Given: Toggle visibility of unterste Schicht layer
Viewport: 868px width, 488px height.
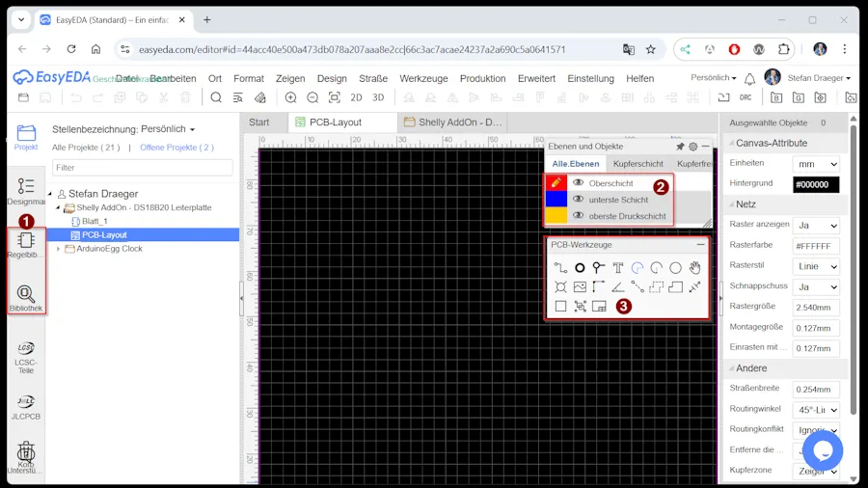Looking at the screenshot, I should tap(578, 200).
